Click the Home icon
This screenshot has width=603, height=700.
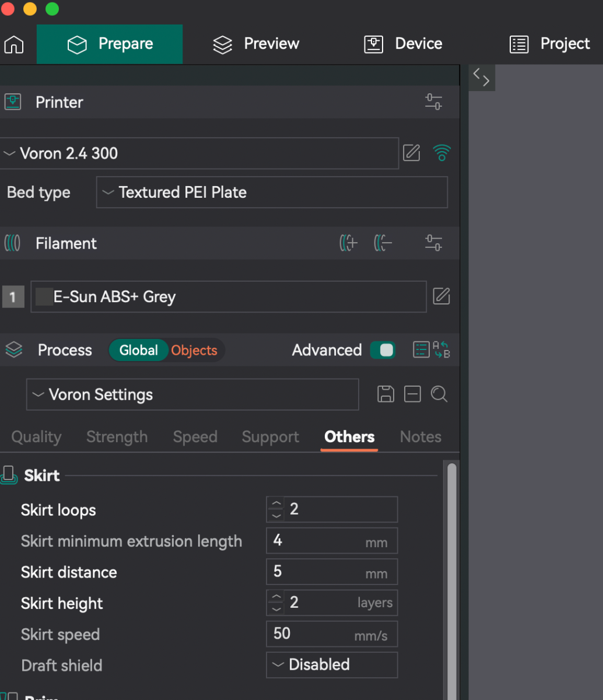(14, 44)
